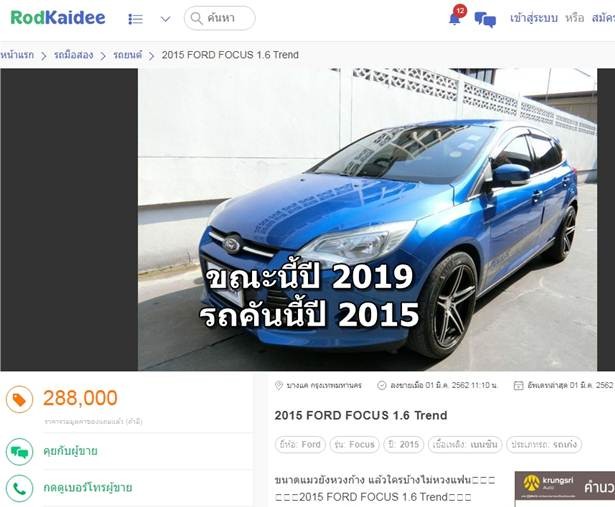615x507 pixels.
Task: Open the หน้าแรก breadcrumb link
Action: tap(17, 55)
